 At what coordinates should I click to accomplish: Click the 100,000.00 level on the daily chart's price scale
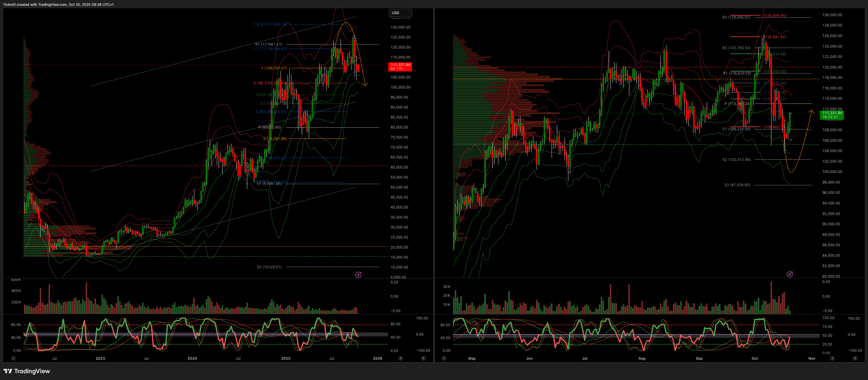[832, 172]
